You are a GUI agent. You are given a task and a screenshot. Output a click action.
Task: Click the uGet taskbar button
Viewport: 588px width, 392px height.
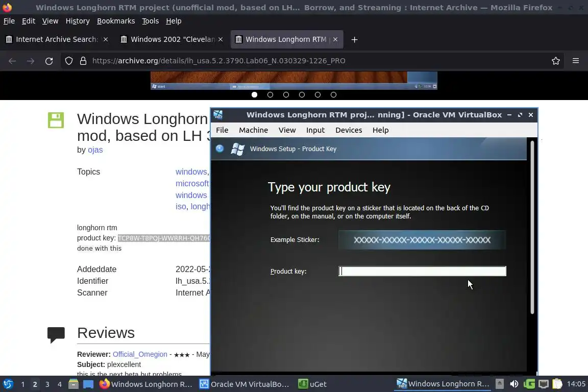click(x=312, y=384)
